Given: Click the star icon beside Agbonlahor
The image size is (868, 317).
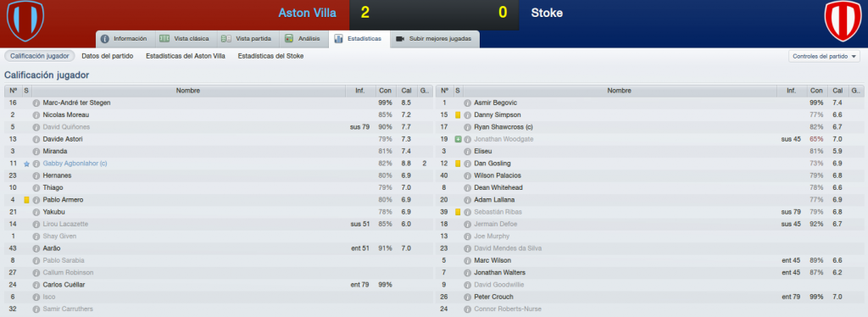Looking at the screenshot, I should (x=26, y=164).
